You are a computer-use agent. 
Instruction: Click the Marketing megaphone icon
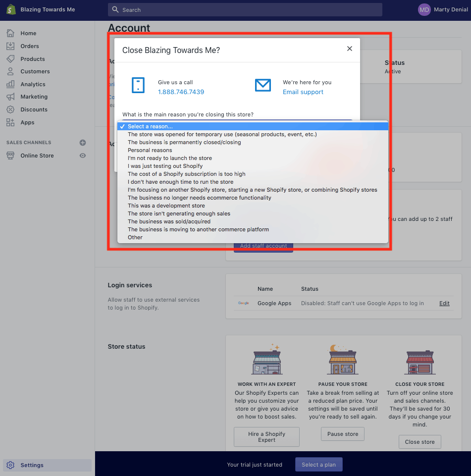coord(10,97)
